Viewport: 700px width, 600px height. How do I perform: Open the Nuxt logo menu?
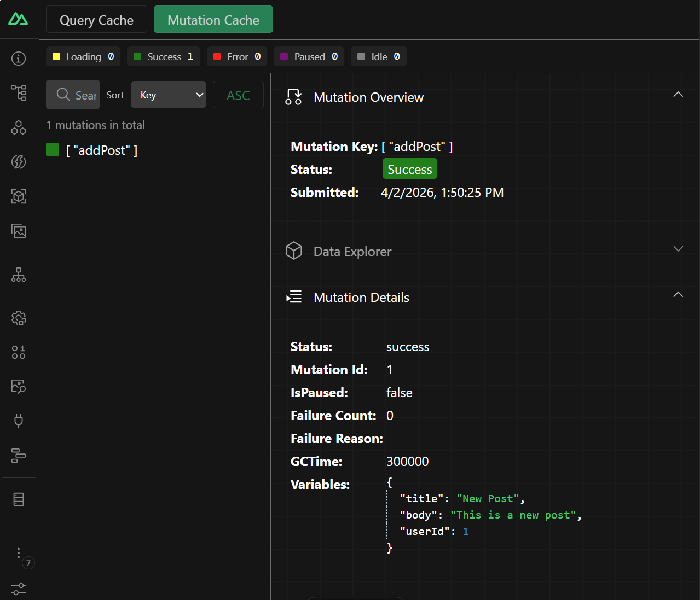pos(18,19)
